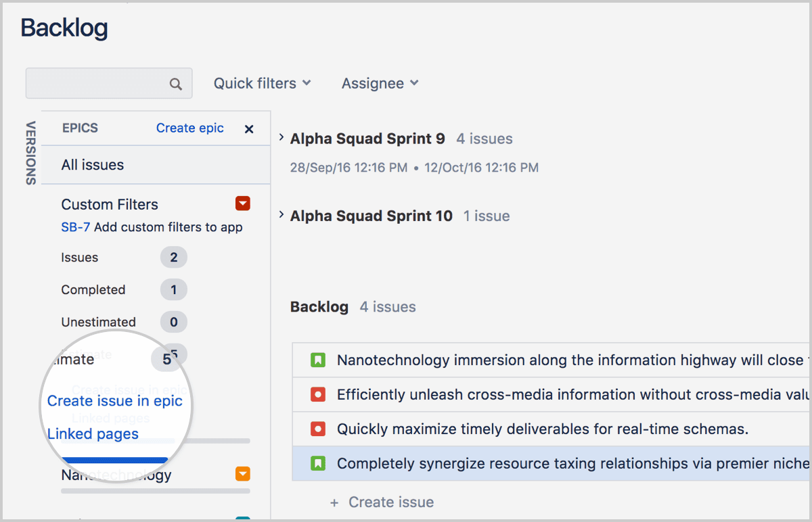Select All issues in the Epics panel

point(92,164)
